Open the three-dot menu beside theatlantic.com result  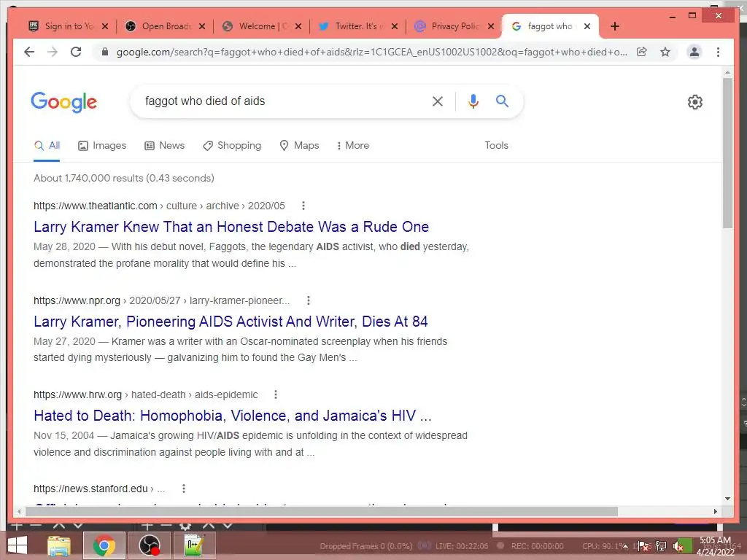(x=303, y=206)
